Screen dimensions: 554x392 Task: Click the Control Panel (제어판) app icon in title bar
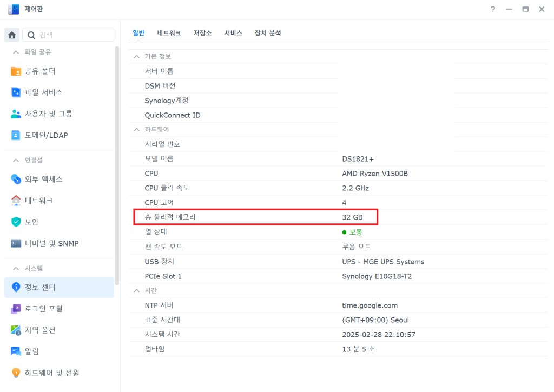(14, 9)
